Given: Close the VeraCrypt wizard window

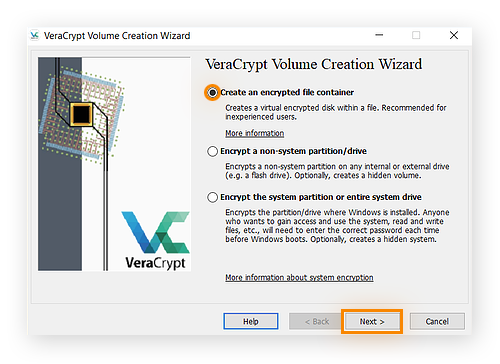Looking at the screenshot, I should (x=454, y=35).
